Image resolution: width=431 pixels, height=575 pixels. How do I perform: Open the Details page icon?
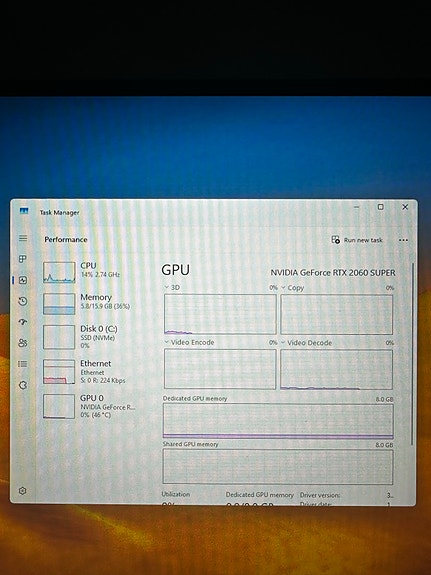(23, 364)
